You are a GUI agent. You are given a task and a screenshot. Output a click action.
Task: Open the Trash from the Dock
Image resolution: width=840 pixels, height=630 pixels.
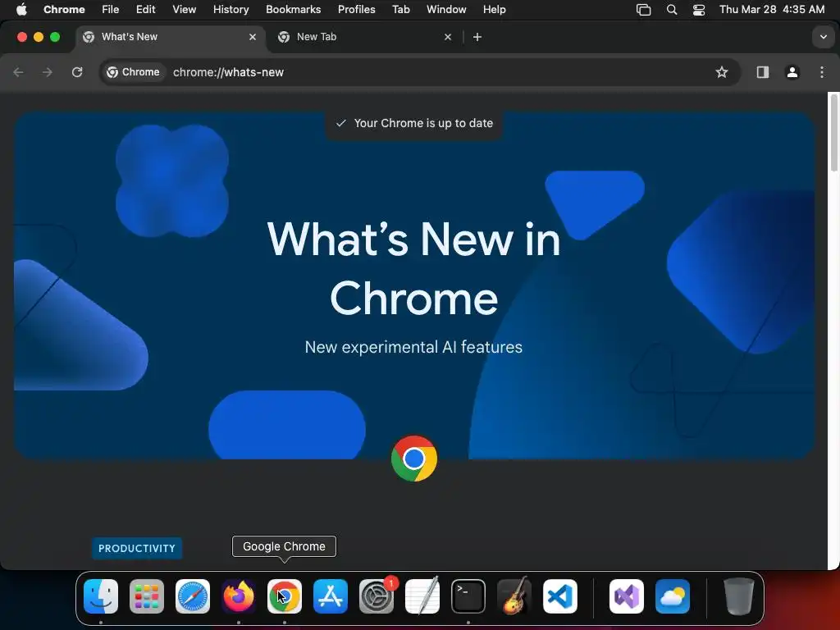[x=739, y=596]
